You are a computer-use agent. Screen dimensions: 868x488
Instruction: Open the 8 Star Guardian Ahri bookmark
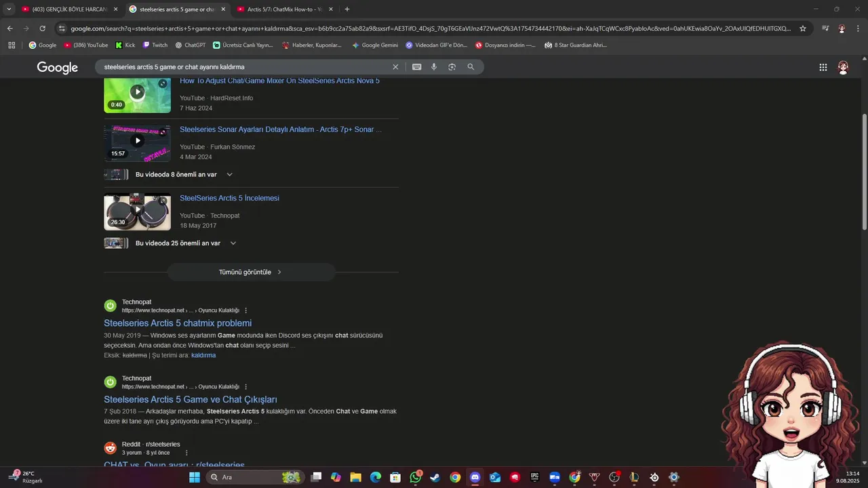pos(576,45)
